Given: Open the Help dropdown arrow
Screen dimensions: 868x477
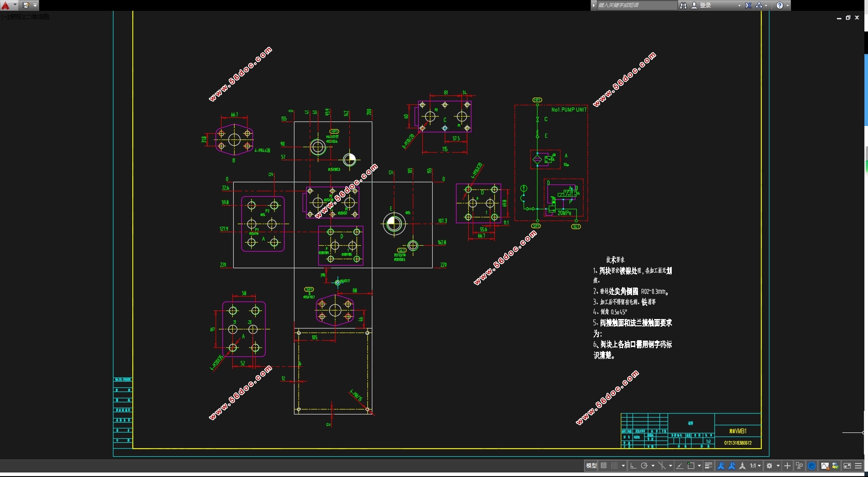Looking at the screenshot, I should (787, 5).
